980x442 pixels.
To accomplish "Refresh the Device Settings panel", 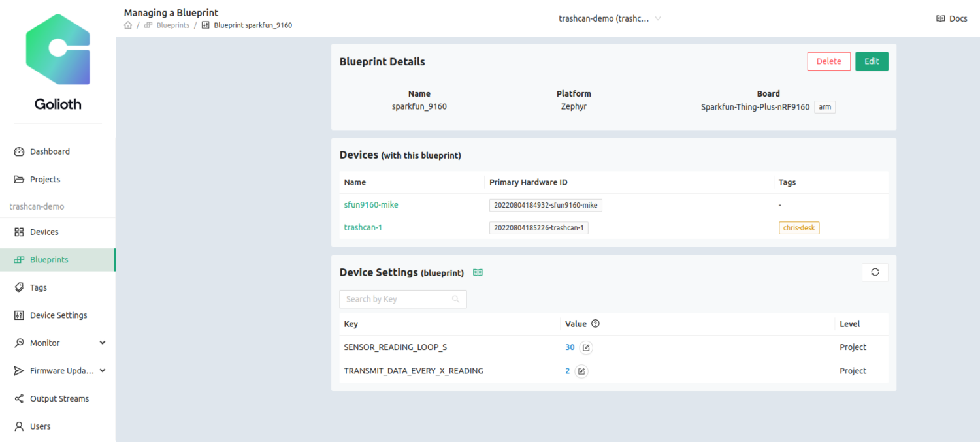I will (x=875, y=272).
